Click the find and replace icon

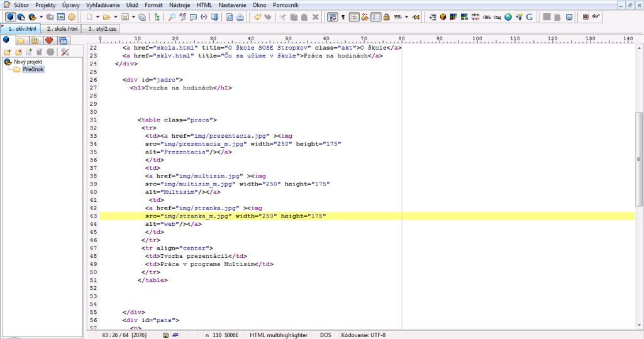coord(182,17)
